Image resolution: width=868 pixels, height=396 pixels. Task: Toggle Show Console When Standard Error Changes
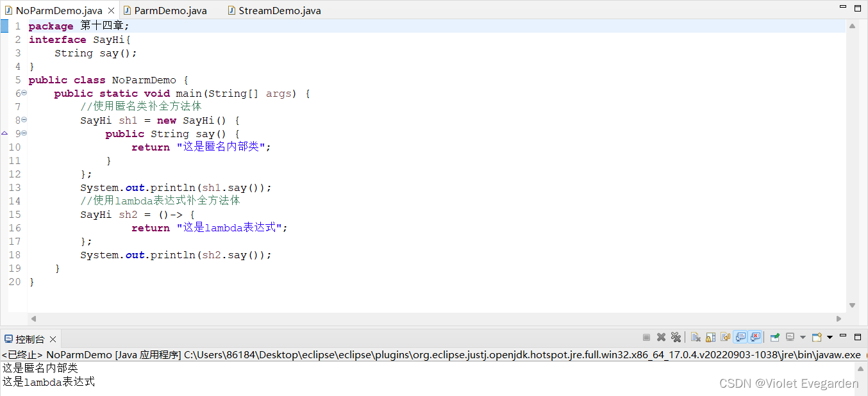pos(755,337)
